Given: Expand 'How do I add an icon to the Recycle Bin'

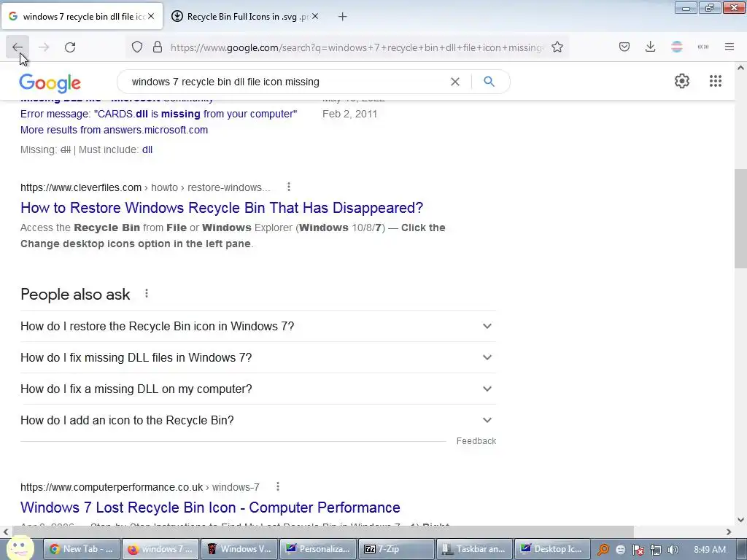Looking at the screenshot, I should point(258,421).
